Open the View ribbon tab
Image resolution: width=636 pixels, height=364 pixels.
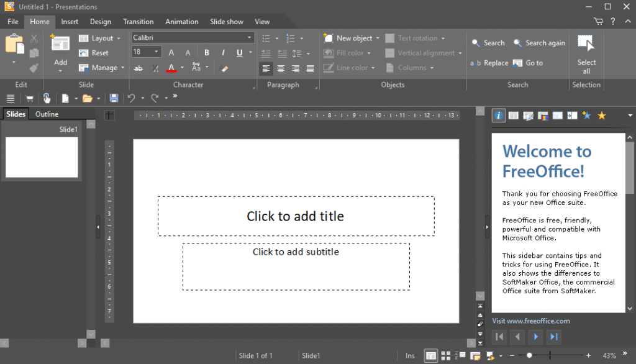coord(262,22)
